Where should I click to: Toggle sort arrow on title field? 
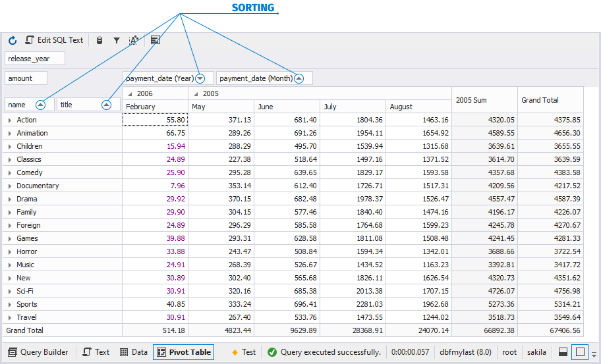click(106, 105)
